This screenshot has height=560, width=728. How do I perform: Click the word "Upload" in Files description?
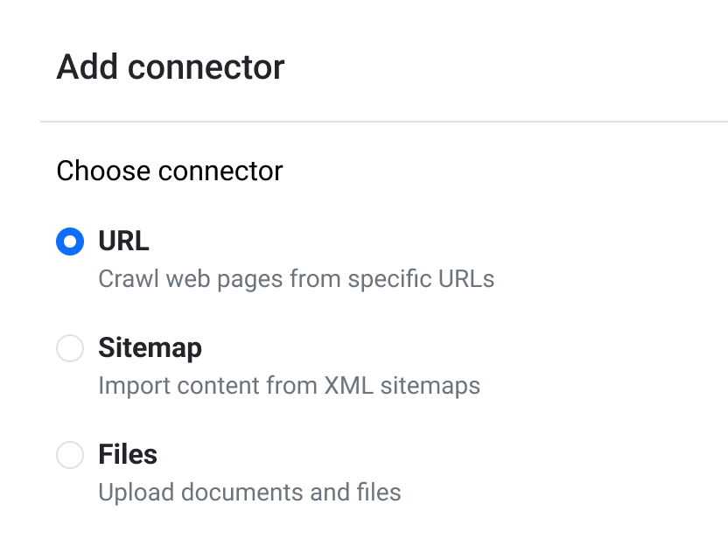[x=129, y=493]
